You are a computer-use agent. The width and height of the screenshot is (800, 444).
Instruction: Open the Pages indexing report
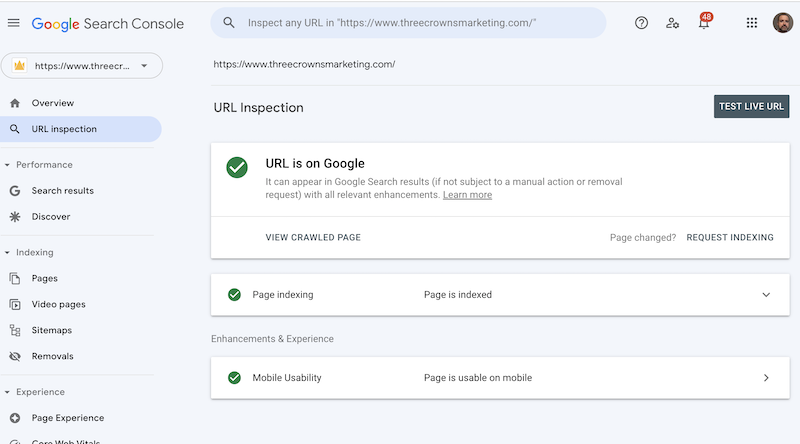44,279
